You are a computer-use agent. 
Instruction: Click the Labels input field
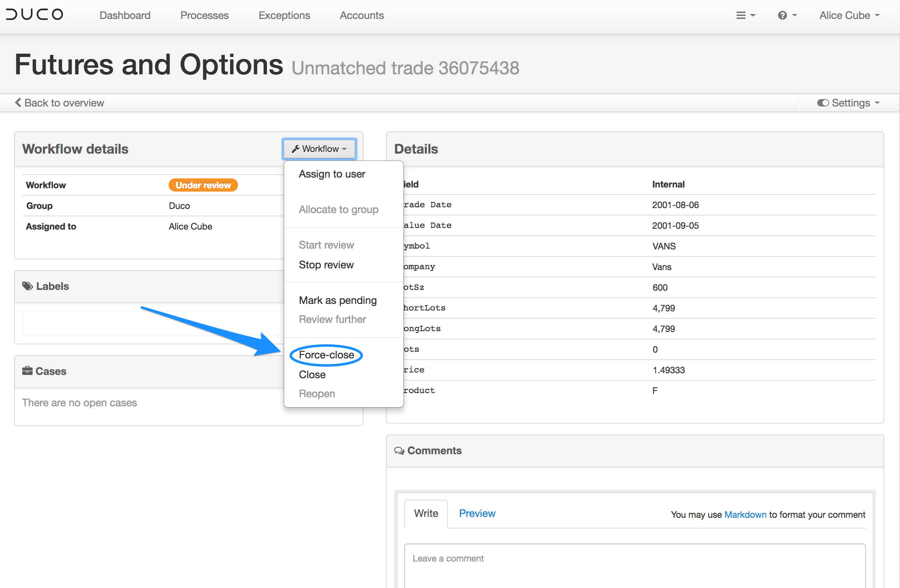point(153,323)
